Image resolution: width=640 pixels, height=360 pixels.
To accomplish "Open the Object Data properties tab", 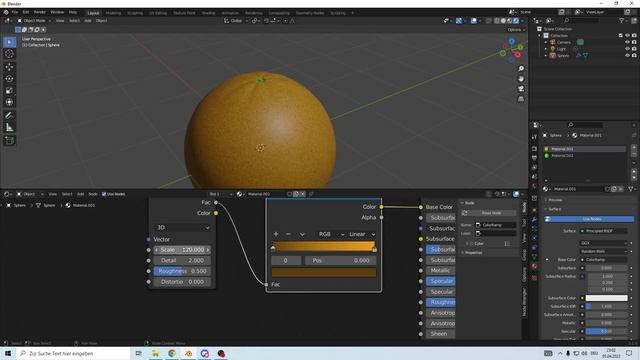I will click(x=534, y=257).
